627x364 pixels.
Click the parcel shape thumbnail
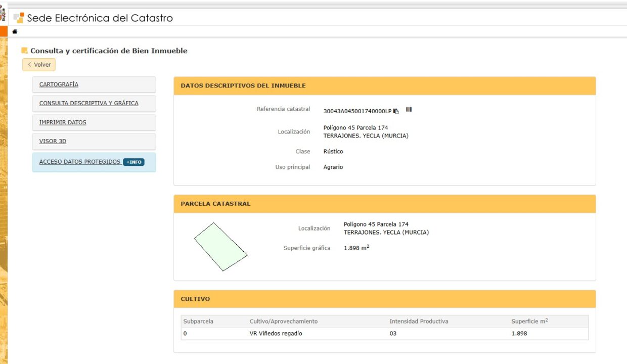point(221,247)
